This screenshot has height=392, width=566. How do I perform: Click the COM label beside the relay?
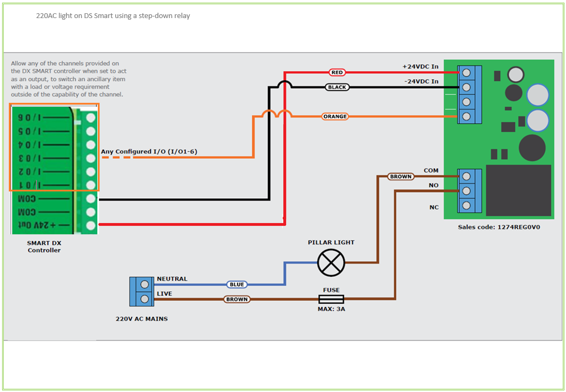[431, 171]
